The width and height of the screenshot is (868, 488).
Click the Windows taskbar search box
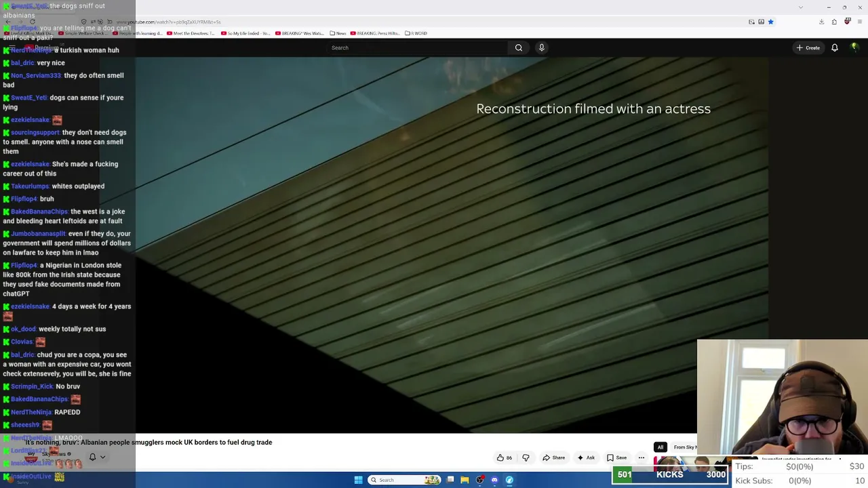[405, 480]
